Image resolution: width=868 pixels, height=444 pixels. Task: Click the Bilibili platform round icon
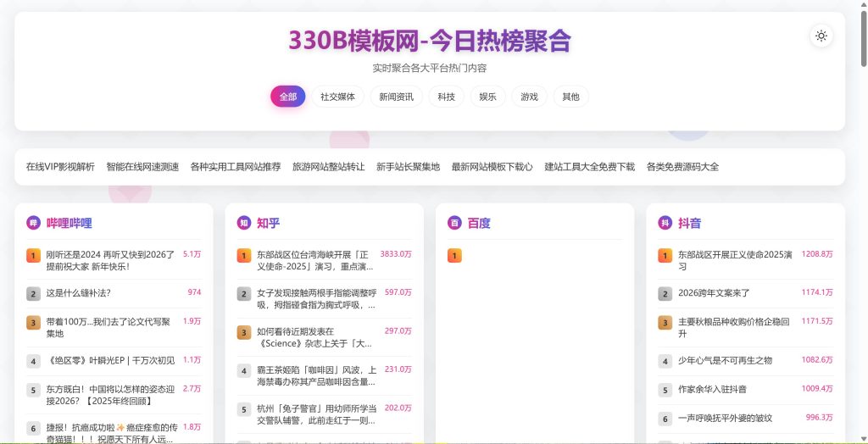pyautogui.click(x=33, y=223)
